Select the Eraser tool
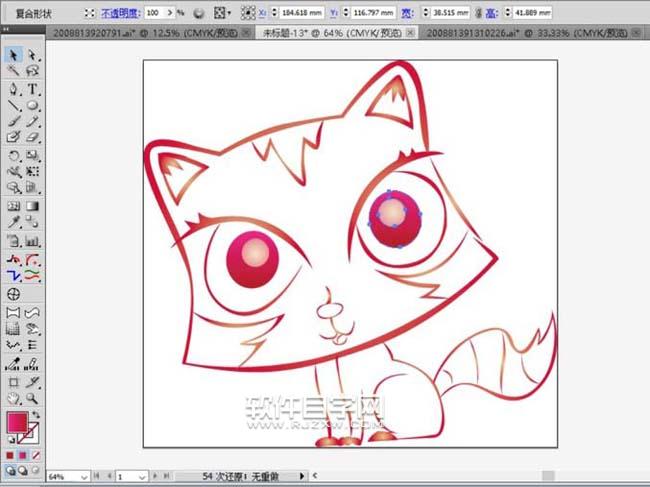 tap(32, 137)
